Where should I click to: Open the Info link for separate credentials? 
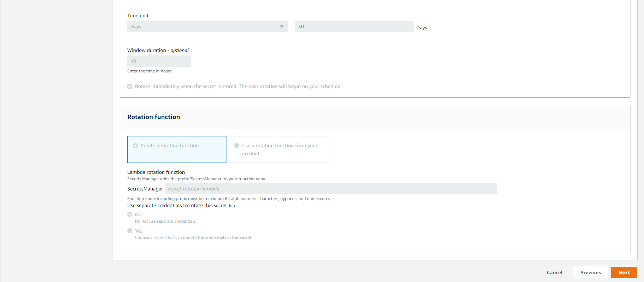(233, 206)
